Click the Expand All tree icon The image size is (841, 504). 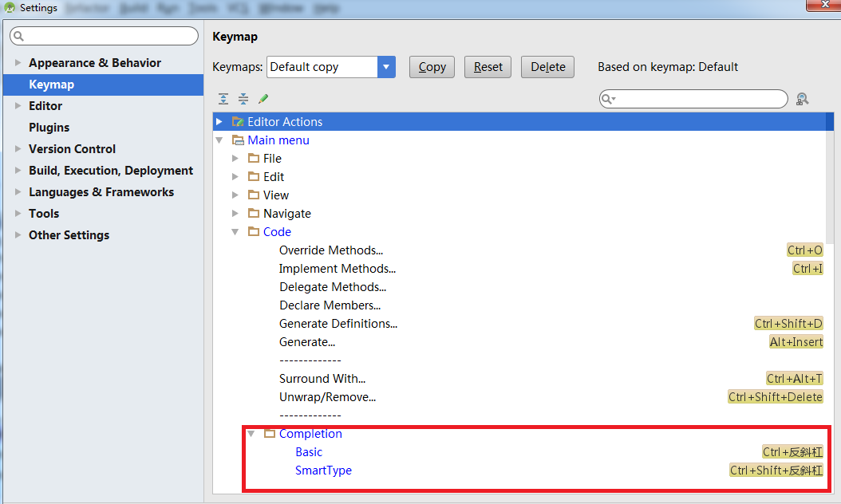click(223, 99)
